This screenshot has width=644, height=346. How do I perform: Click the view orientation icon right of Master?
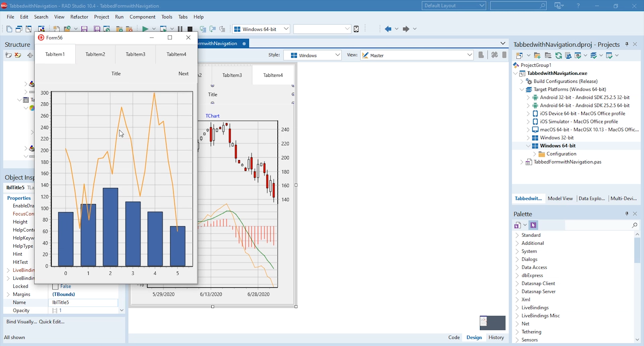(481, 55)
